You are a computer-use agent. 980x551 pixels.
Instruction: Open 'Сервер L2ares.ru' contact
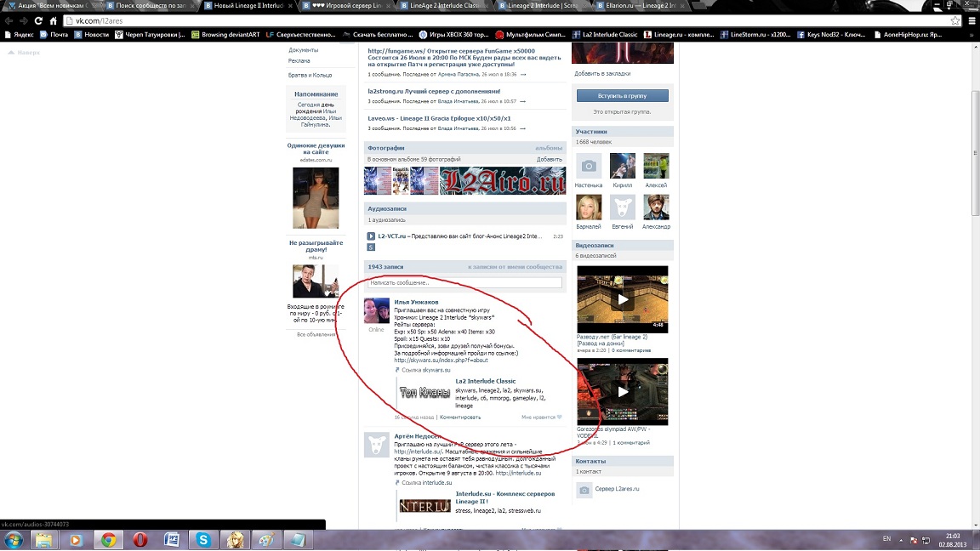coord(617,489)
